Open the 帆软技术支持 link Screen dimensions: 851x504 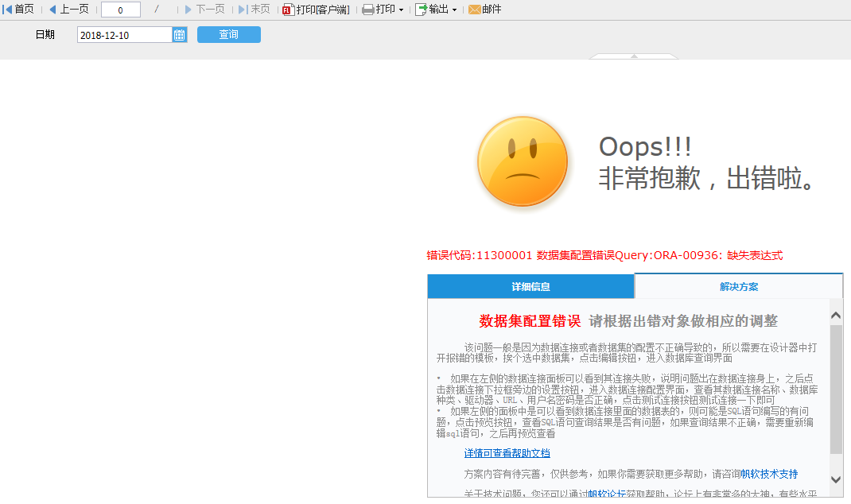pyautogui.click(x=768, y=474)
